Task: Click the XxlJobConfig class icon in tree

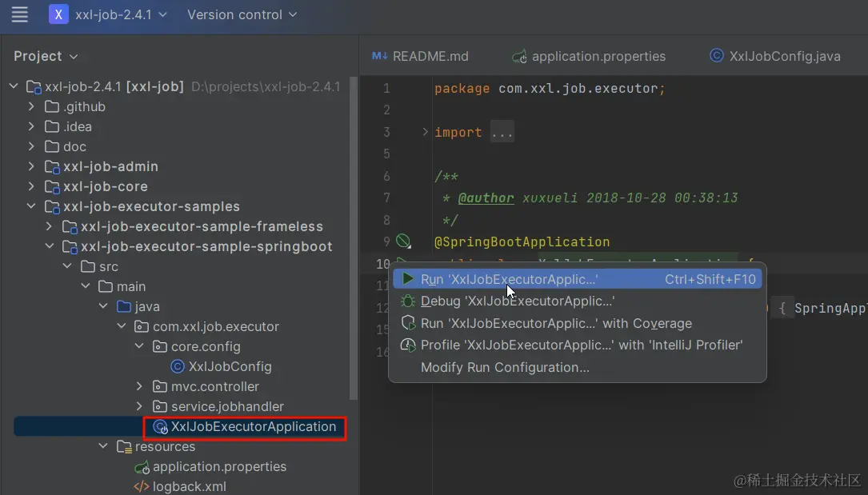Action: (177, 366)
